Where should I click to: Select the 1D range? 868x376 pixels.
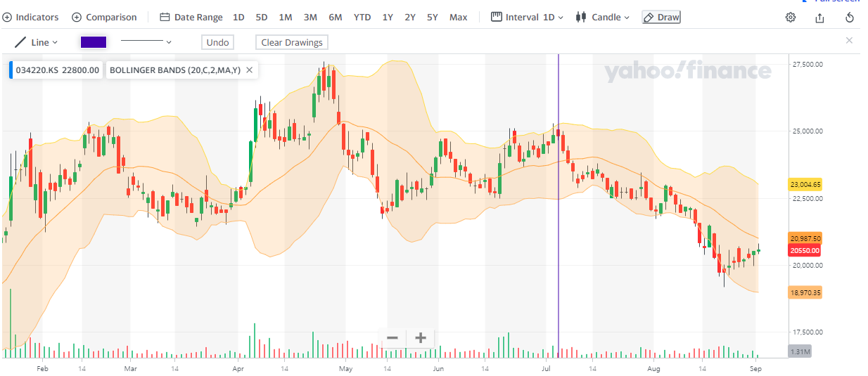coord(239,17)
